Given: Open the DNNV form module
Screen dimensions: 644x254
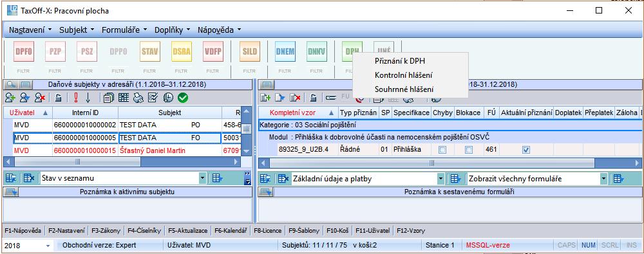Looking at the screenshot, I should click(x=317, y=51).
